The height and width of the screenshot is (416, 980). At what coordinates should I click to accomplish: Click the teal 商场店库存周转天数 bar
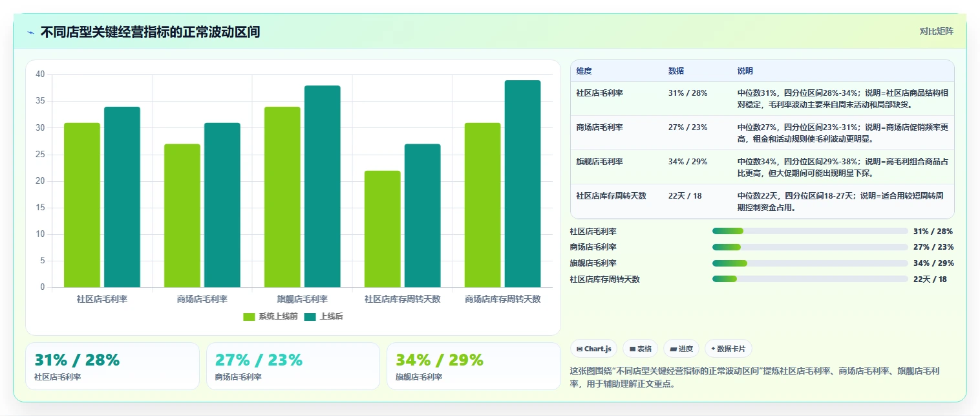[523, 184]
